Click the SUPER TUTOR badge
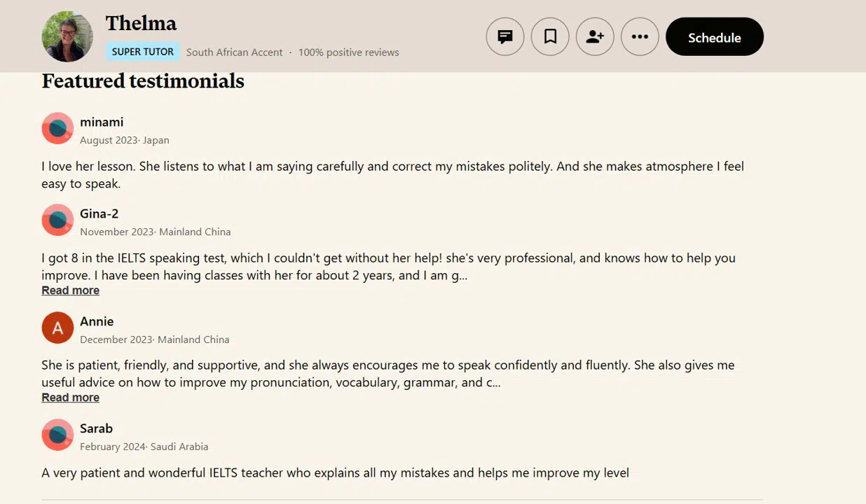Viewport: 866px width, 504px height. pyautogui.click(x=143, y=52)
